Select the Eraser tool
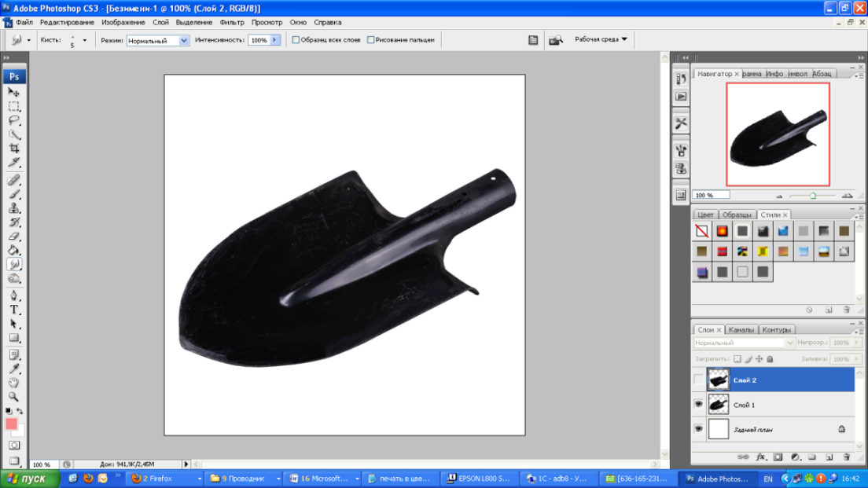This screenshot has width=868, height=488. [x=14, y=237]
